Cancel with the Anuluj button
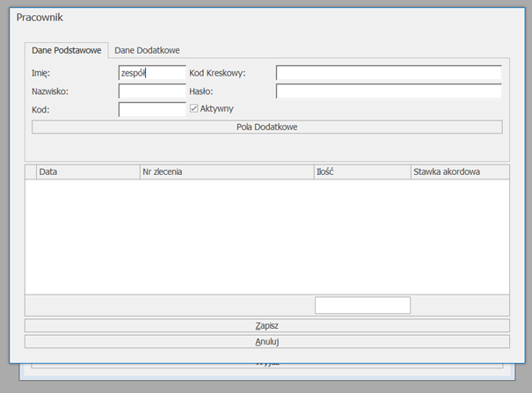Image resolution: width=532 pixels, height=393 pixels. (x=266, y=341)
